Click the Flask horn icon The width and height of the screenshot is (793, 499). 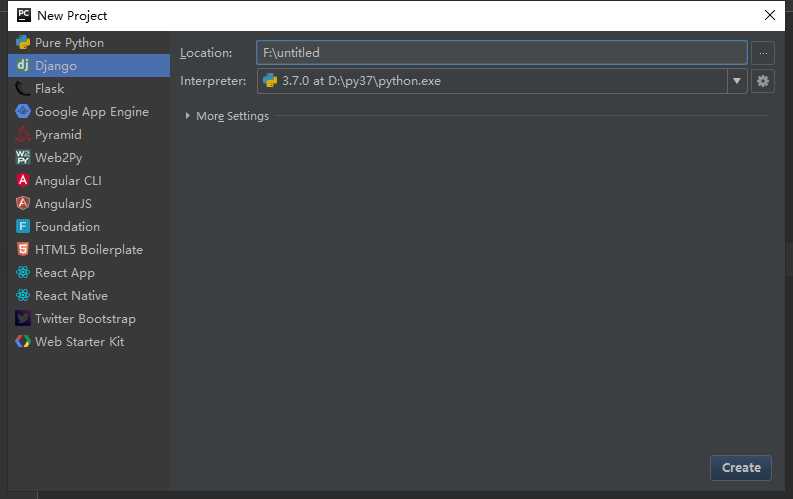(x=23, y=88)
